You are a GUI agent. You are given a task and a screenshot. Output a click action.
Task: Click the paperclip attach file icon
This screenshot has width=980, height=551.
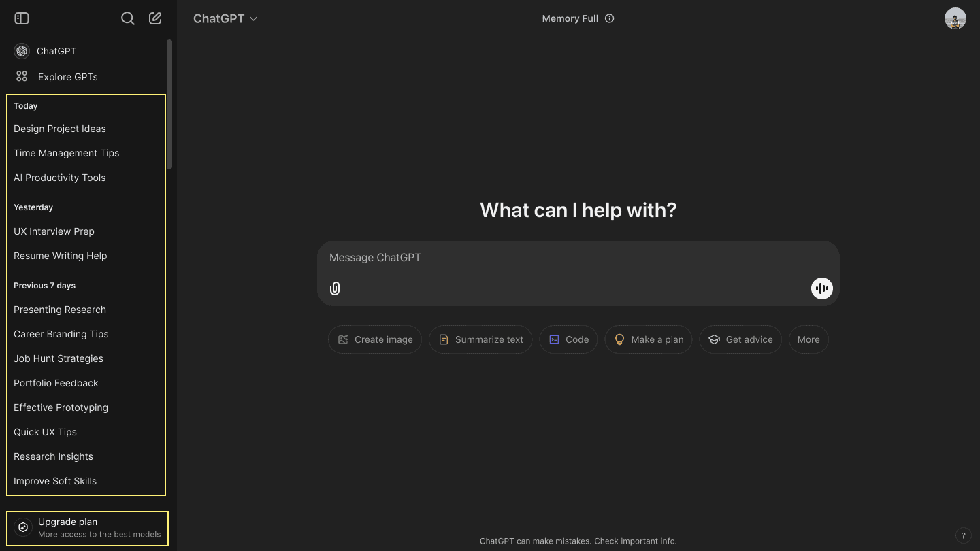click(x=335, y=288)
